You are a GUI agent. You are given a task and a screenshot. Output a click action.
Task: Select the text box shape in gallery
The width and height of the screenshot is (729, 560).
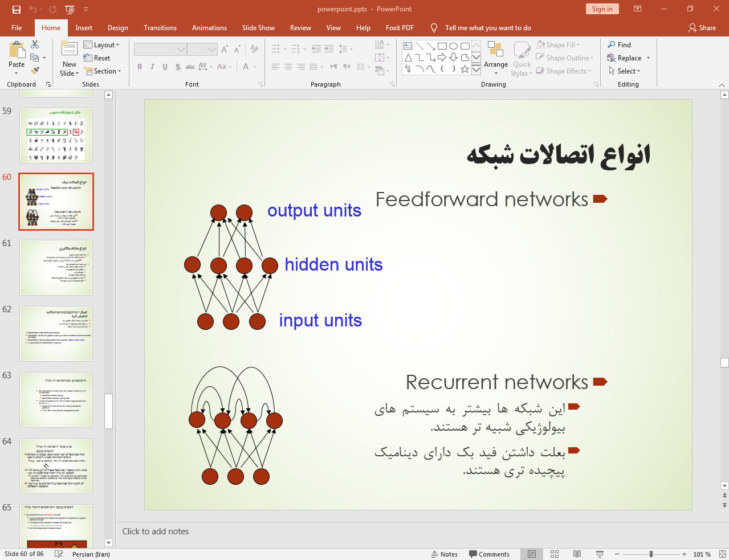pos(408,46)
